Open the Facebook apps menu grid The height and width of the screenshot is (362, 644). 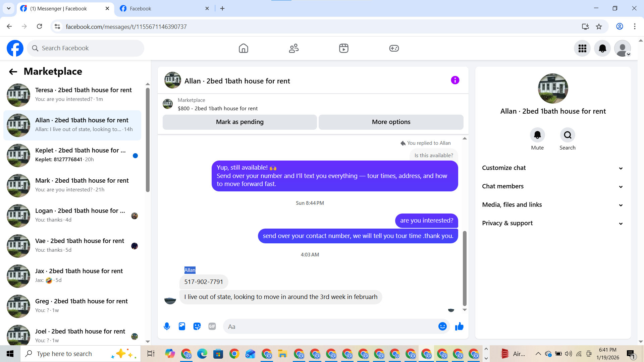pos(582,48)
